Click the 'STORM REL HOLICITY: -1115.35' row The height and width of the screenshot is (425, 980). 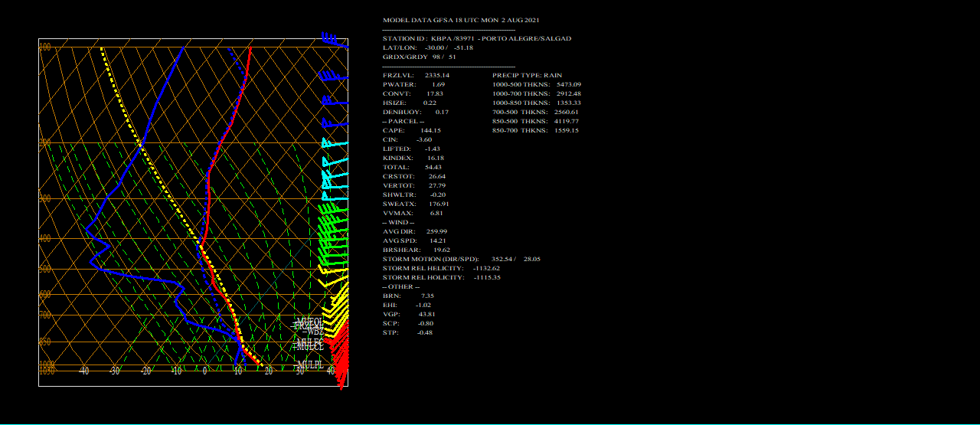(x=442, y=277)
